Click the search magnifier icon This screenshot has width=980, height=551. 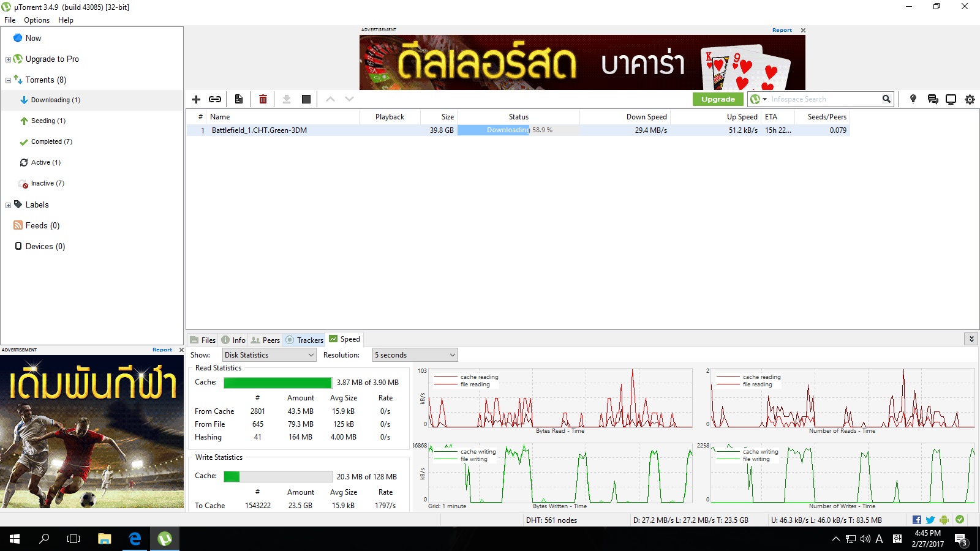886,99
